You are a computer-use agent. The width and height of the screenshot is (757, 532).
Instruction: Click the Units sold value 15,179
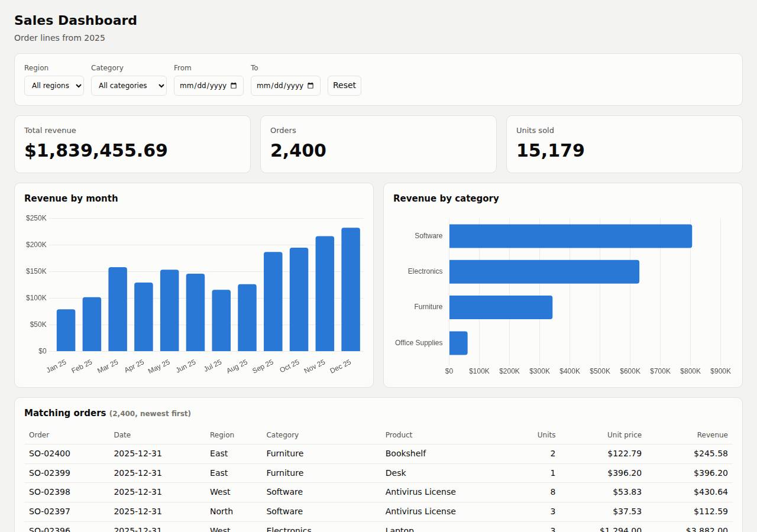[551, 151]
